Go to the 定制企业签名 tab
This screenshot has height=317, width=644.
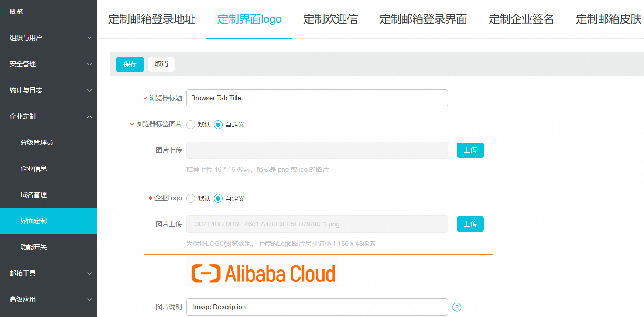521,19
